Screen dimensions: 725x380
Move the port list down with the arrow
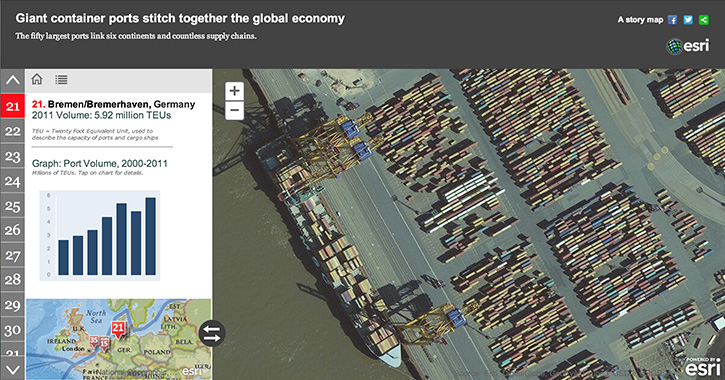tap(12, 369)
